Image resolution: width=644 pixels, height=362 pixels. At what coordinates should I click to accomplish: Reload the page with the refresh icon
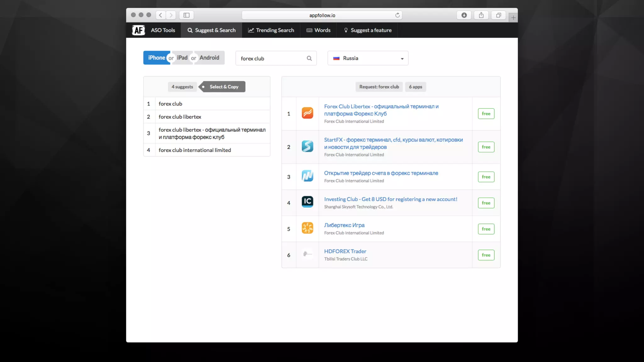[397, 15]
